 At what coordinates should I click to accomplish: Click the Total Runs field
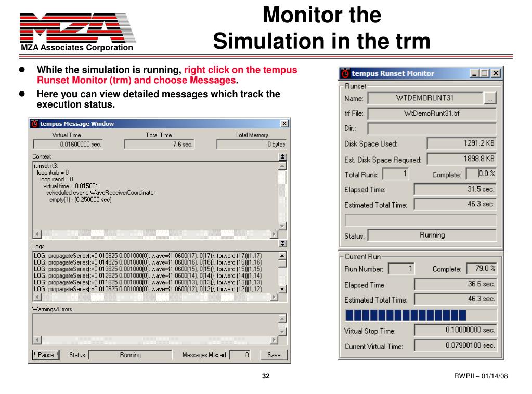coord(396,174)
